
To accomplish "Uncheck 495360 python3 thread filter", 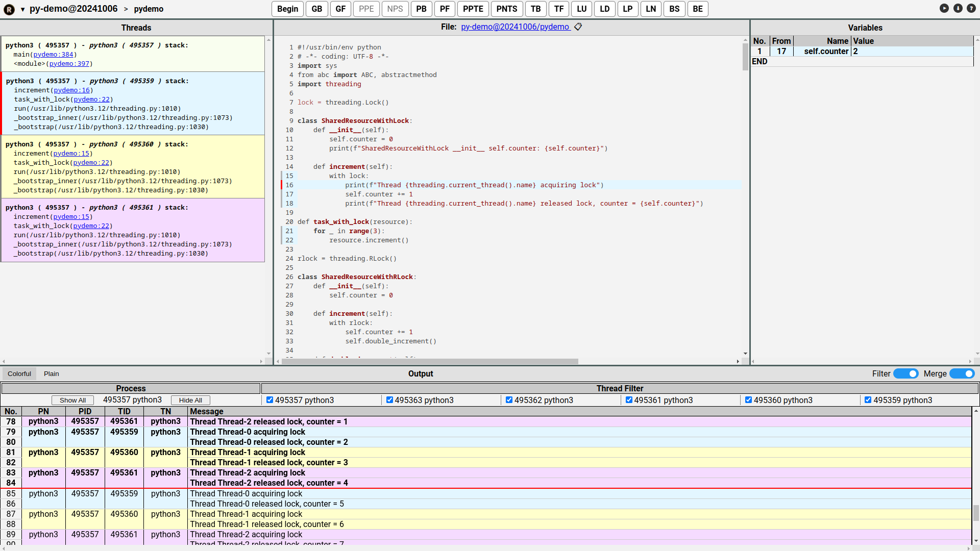I will coord(748,400).
